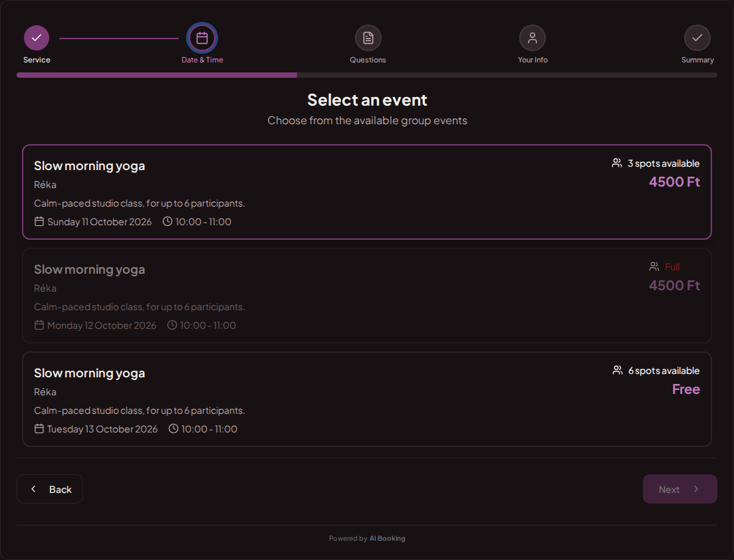734x560 pixels.
Task: Click the full Monday 12 October event title
Action: pos(89,270)
